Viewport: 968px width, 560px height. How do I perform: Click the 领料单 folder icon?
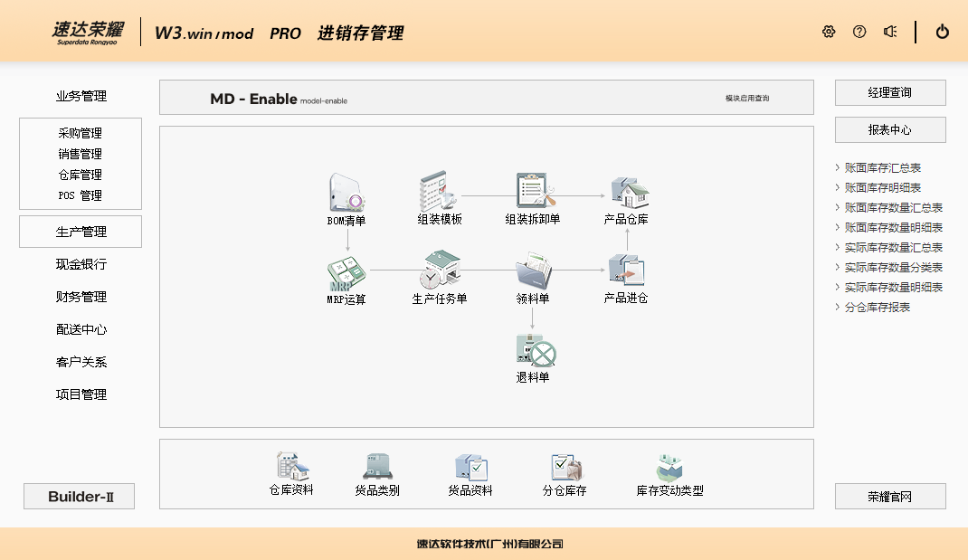[x=533, y=271]
